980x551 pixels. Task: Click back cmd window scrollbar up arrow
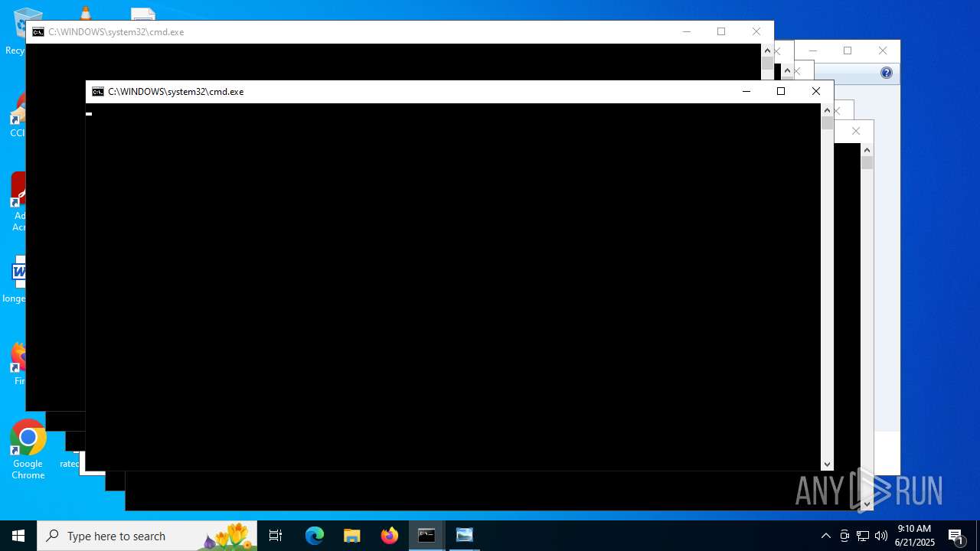[x=767, y=51]
